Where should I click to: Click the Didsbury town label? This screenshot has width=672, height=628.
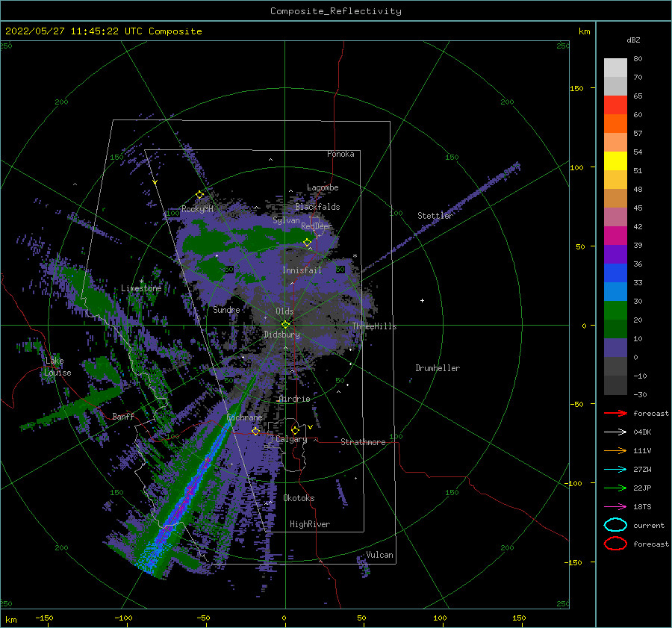281,335
